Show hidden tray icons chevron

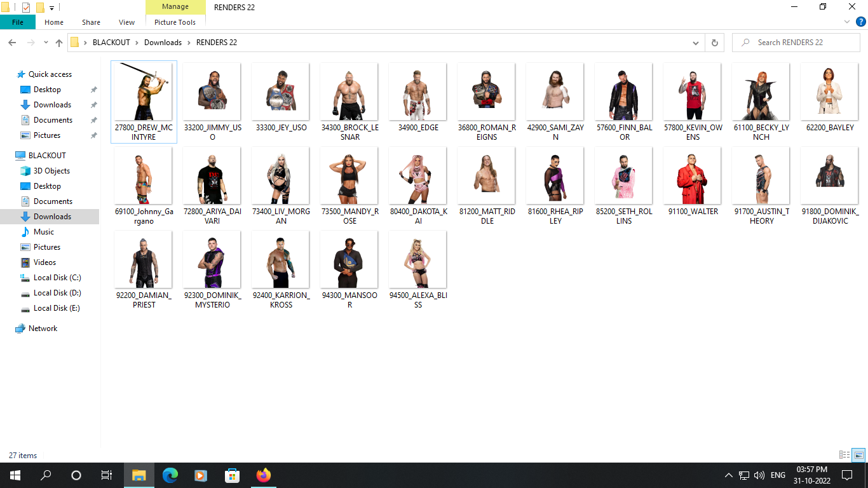(729, 475)
